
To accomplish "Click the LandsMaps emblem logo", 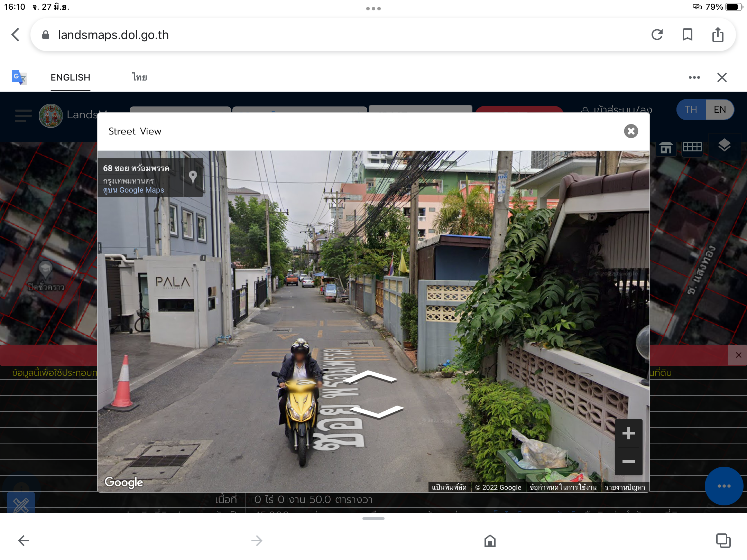I will (51, 115).
